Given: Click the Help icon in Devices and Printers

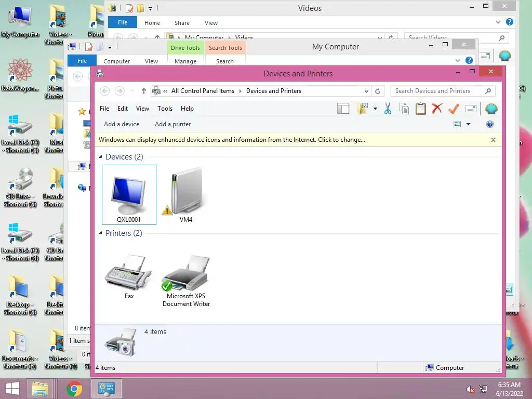Looking at the screenshot, I should (489, 124).
